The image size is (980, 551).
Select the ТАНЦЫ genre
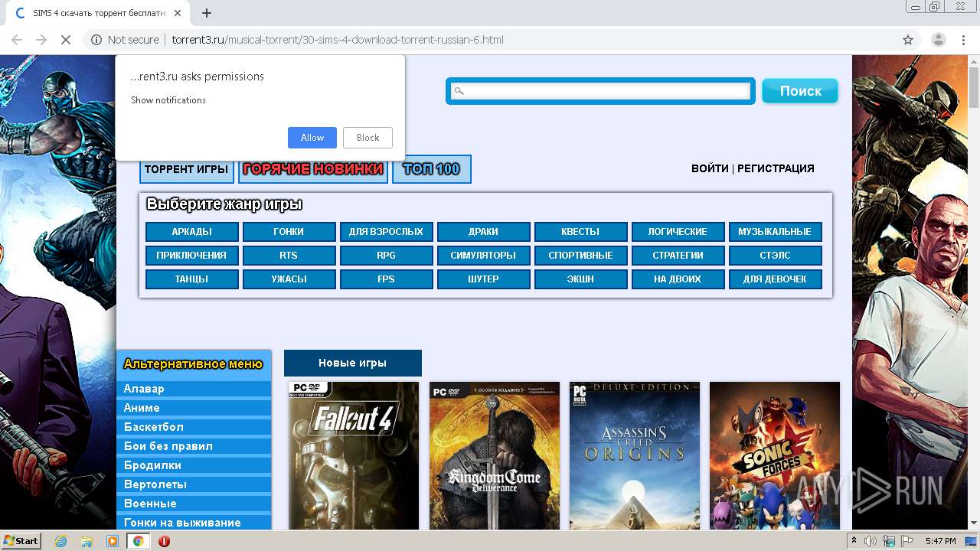pyautogui.click(x=191, y=279)
